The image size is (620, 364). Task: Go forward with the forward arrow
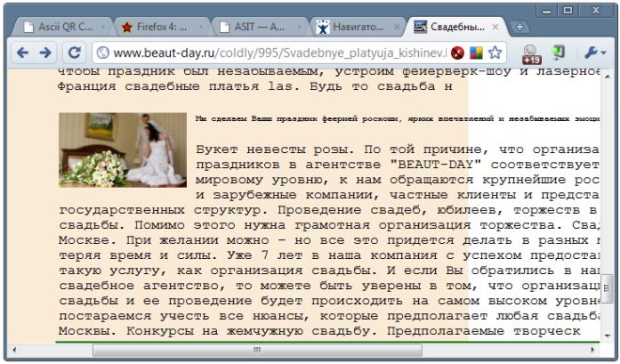coord(45,53)
